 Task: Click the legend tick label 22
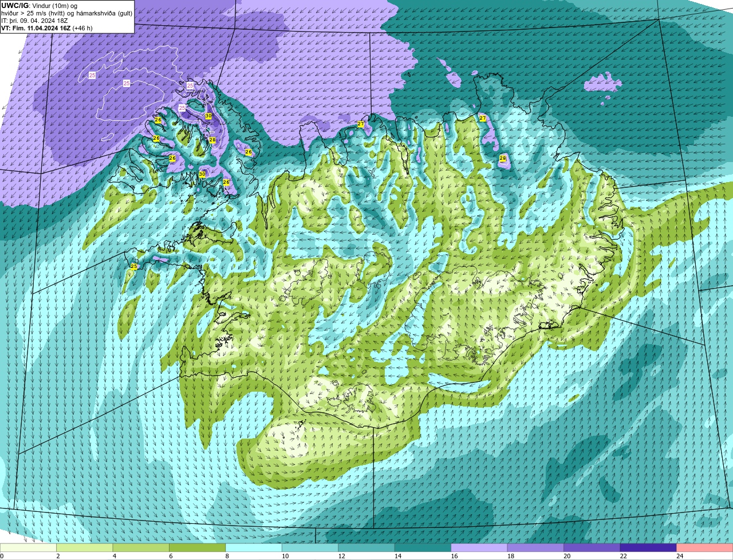(x=623, y=556)
